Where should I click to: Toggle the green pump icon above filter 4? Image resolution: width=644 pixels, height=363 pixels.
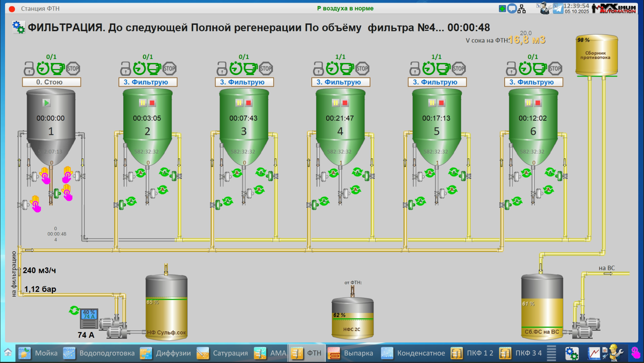pyautogui.click(x=347, y=68)
